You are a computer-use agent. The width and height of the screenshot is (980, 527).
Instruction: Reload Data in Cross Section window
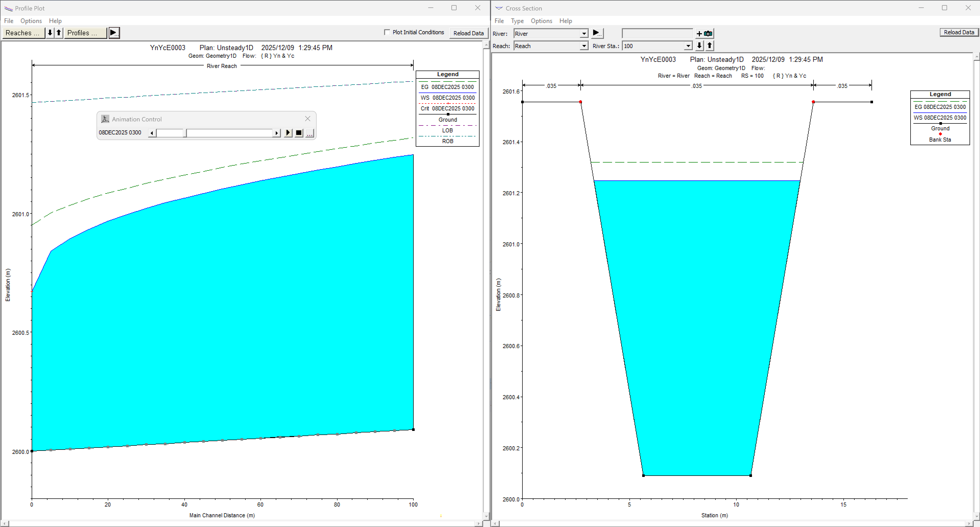pyautogui.click(x=959, y=32)
